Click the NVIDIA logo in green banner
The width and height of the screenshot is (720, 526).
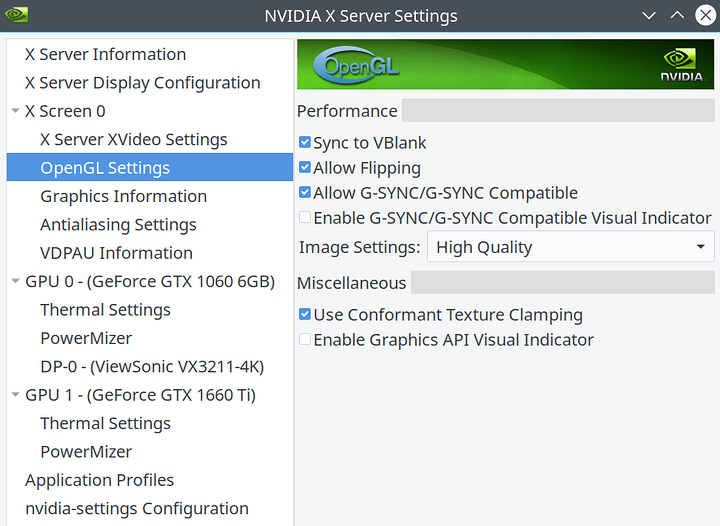[x=682, y=65]
